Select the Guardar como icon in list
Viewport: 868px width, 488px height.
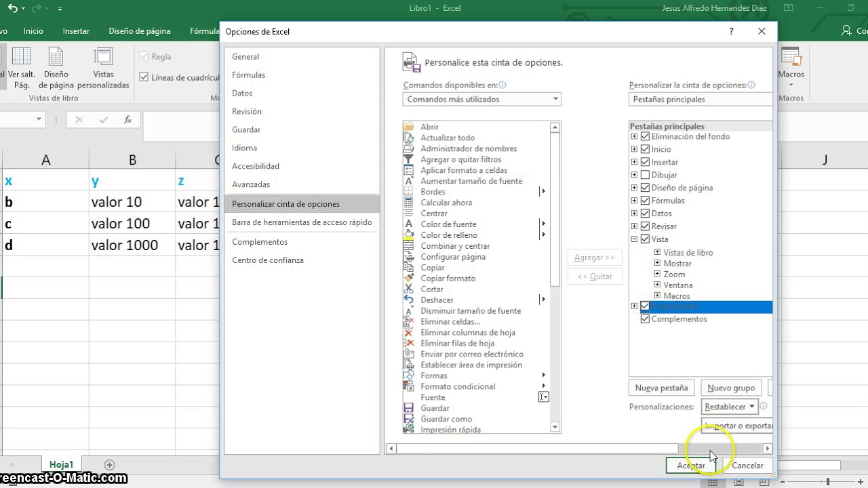click(x=408, y=419)
